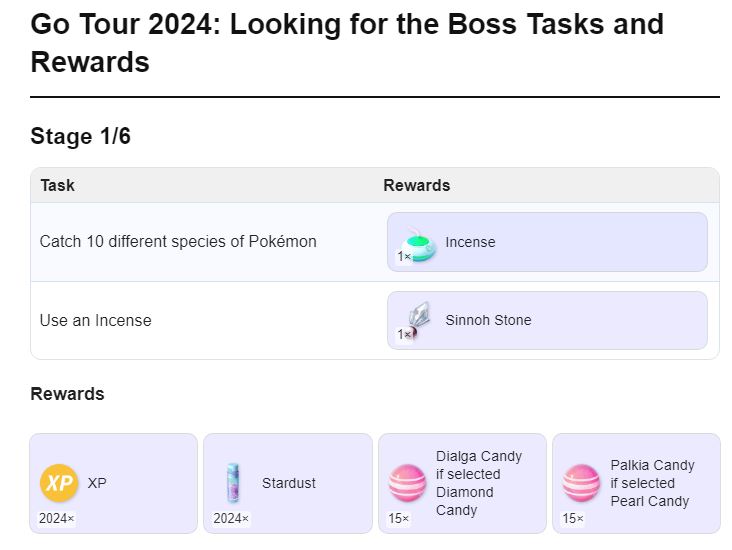Click the Rewards column header

tap(416, 185)
